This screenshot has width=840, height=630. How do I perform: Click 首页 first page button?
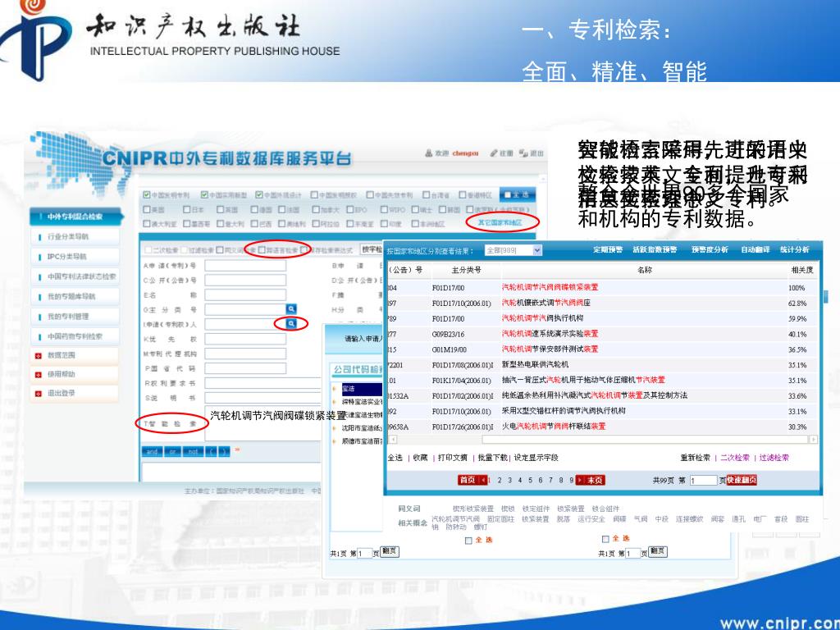click(x=468, y=480)
